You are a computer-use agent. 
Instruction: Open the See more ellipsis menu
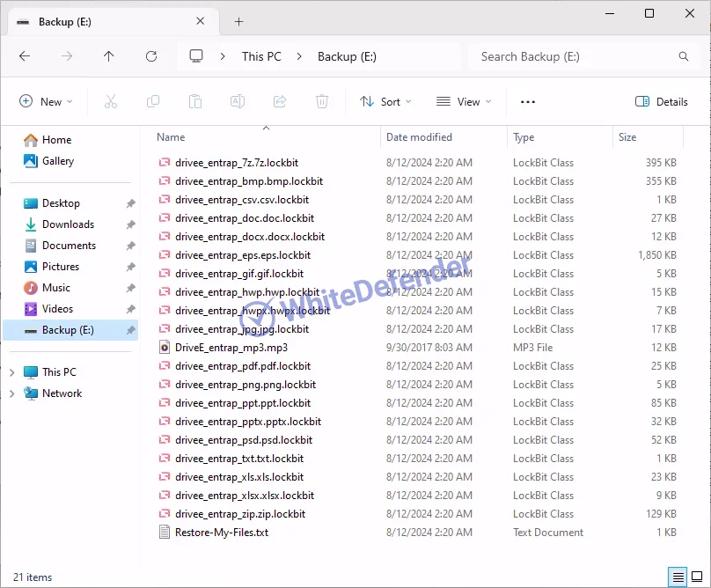pos(528,102)
